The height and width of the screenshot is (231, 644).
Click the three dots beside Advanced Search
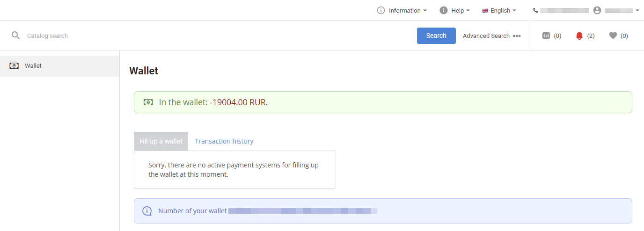[517, 36]
